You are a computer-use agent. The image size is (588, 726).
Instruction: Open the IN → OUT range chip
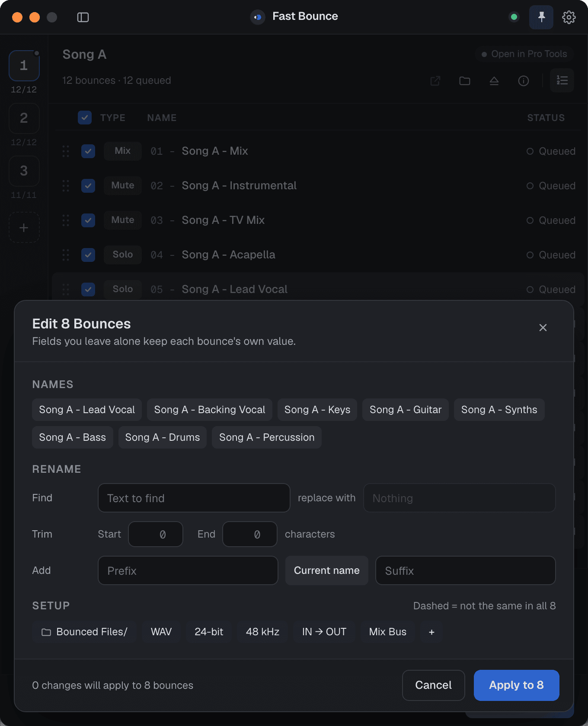coord(324,632)
